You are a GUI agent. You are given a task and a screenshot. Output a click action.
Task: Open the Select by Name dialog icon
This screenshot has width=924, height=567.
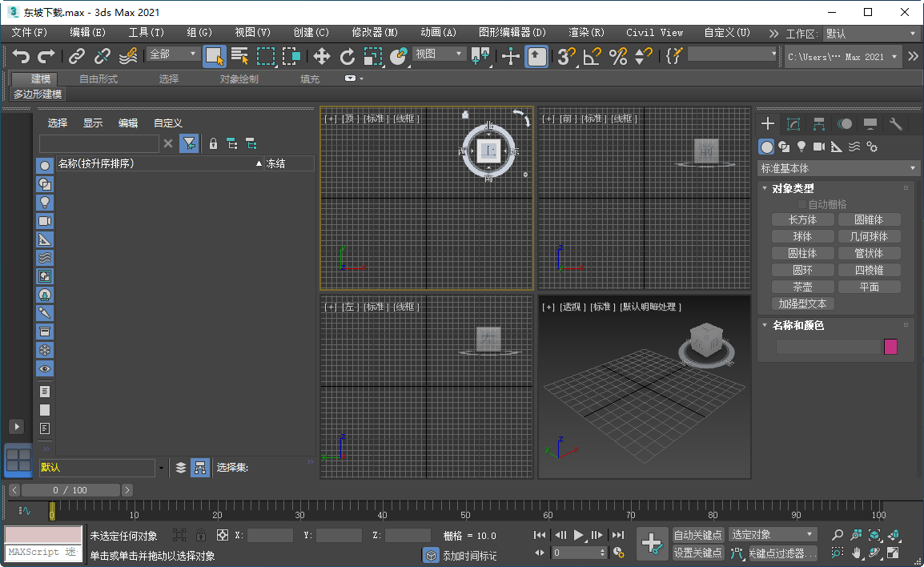[x=239, y=56]
